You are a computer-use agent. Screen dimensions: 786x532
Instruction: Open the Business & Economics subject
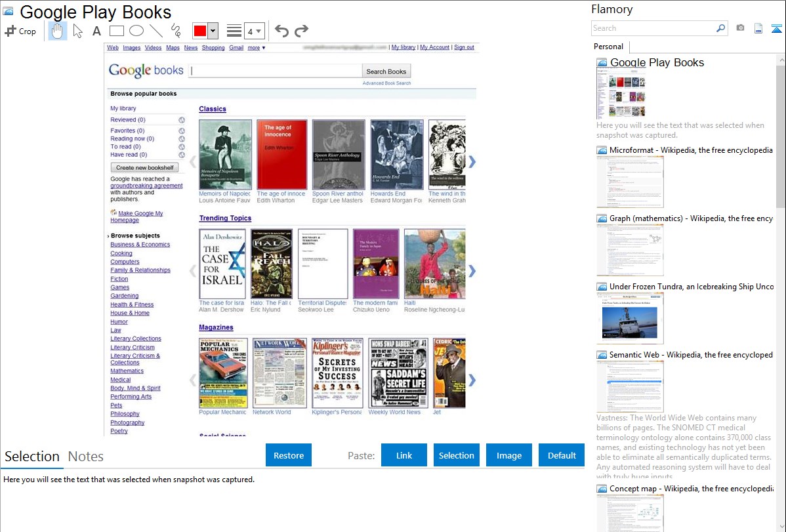tap(140, 245)
